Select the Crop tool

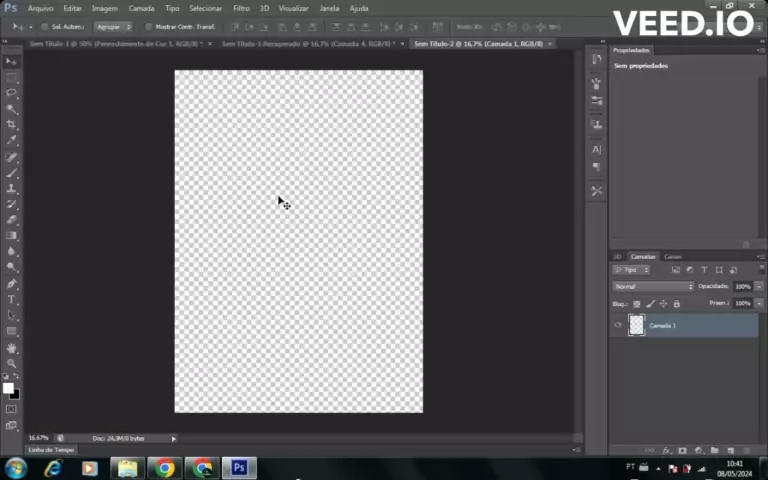click(12, 124)
